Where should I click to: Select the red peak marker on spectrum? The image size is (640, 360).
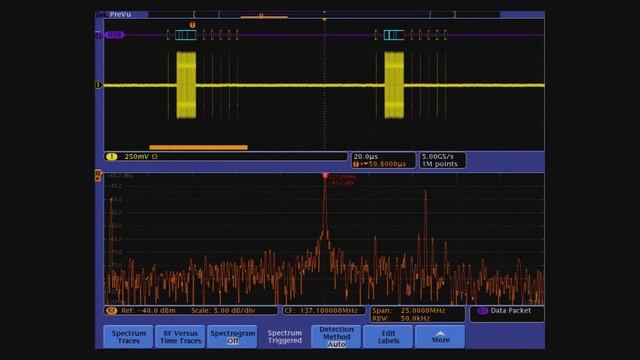click(325, 176)
